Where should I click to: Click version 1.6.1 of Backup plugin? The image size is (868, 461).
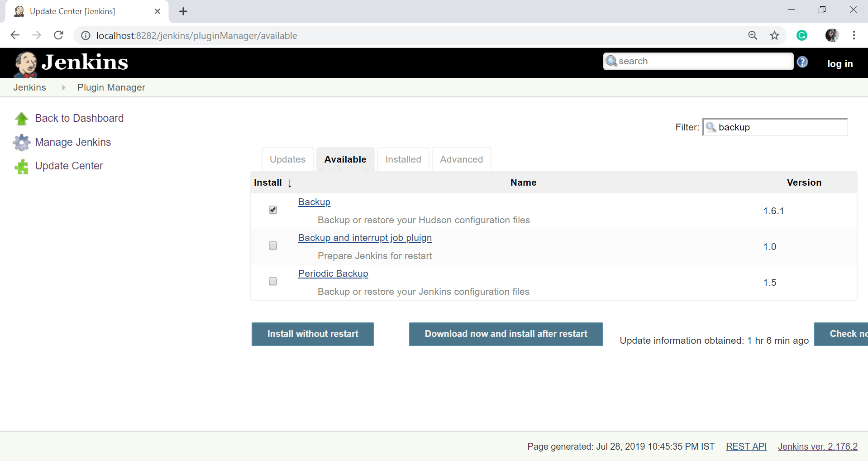(773, 211)
